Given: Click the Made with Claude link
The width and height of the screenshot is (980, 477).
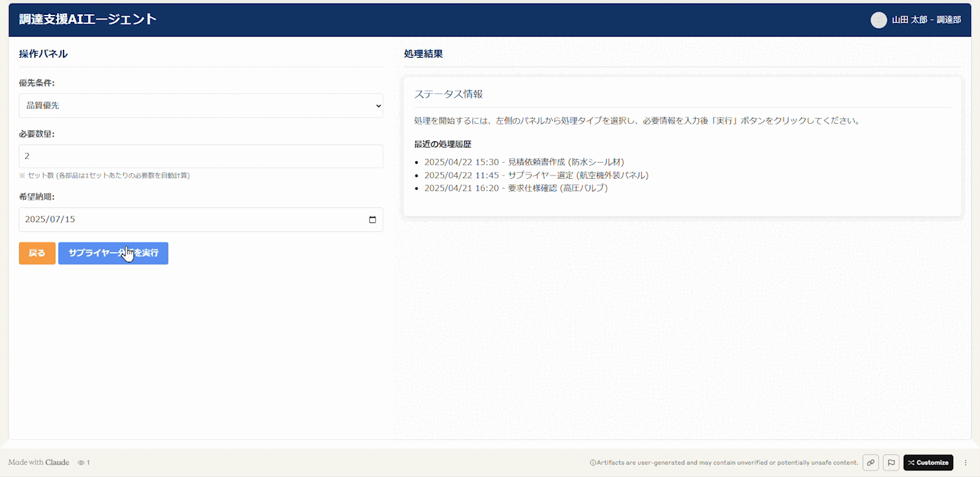Looking at the screenshot, I should [39, 462].
